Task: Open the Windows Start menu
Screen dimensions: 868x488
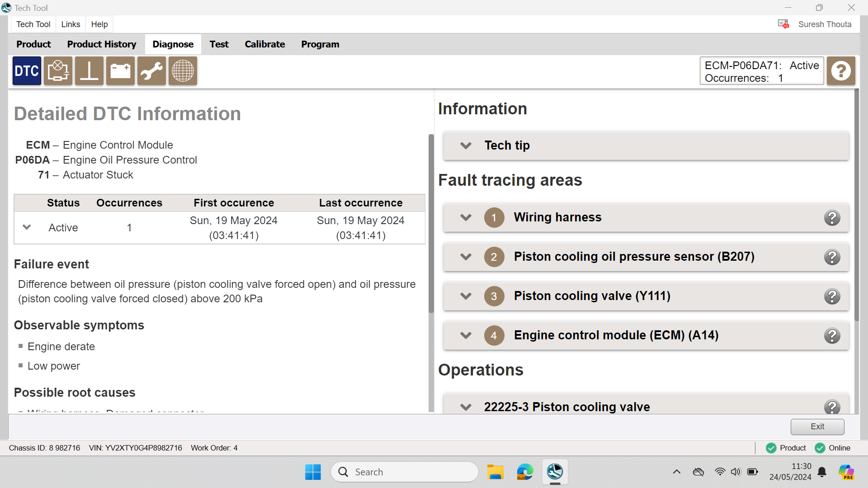Action: [313, 472]
